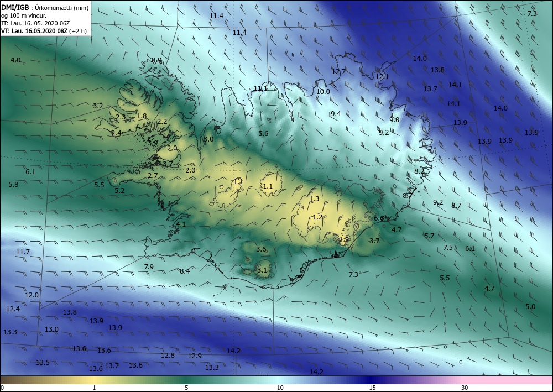Click the map value '6.6'
553x392 pixels.
tap(379, 218)
